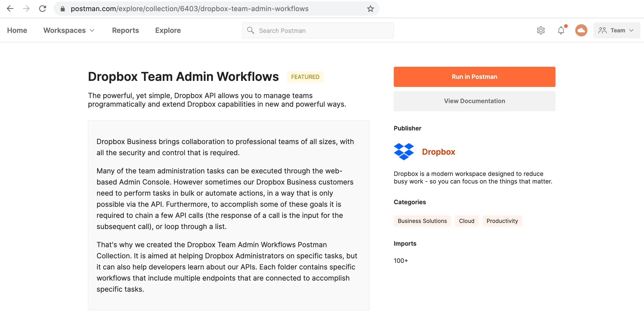Open the Dropbox publisher link

(x=439, y=152)
